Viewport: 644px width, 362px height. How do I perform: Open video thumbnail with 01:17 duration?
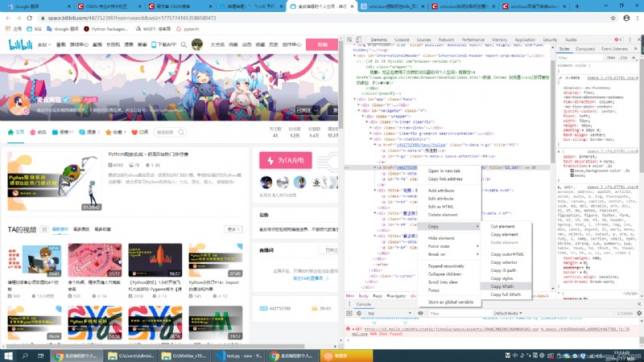coord(95,260)
